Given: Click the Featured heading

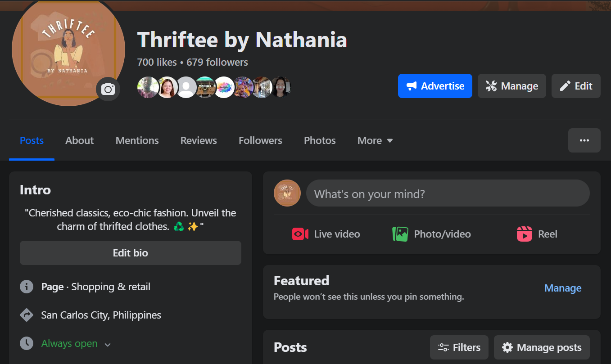Looking at the screenshot, I should [302, 281].
